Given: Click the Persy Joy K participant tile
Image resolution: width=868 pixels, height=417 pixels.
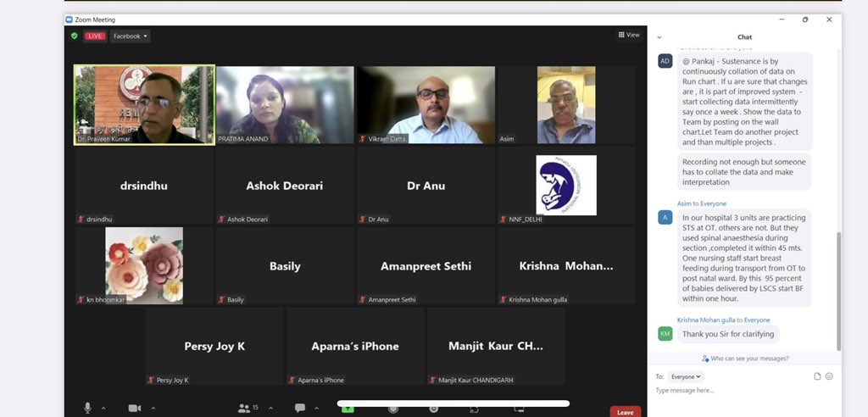Looking at the screenshot, I should pos(214,346).
